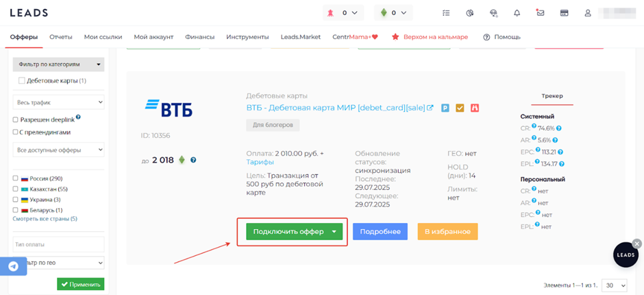Check the Казахстан (55) country filter

16,189
